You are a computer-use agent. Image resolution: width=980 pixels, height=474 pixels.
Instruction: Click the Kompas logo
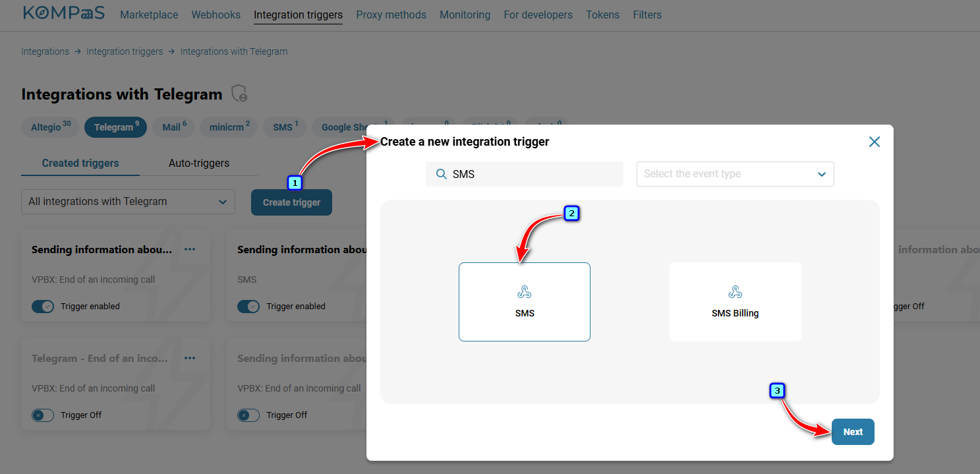pyautogui.click(x=63, y=13)
